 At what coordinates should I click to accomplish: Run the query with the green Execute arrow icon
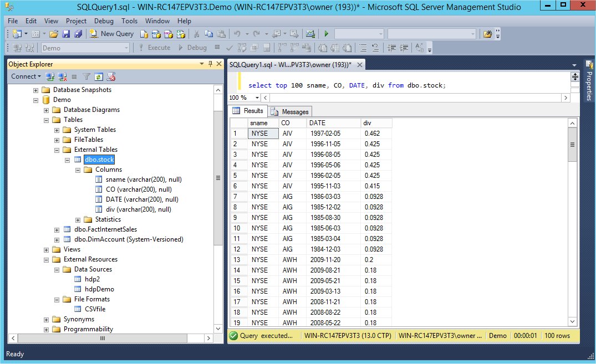pyautogui.click(x=326, y=33)
